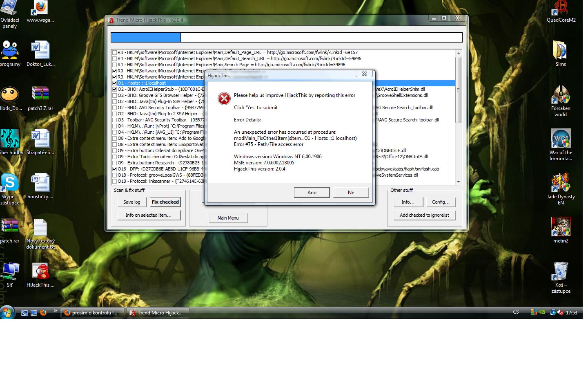Image resolution: width=588 pixels, height=368 pixels.
Task: Select the výběr hudby music icon
Action: [10, 142]
